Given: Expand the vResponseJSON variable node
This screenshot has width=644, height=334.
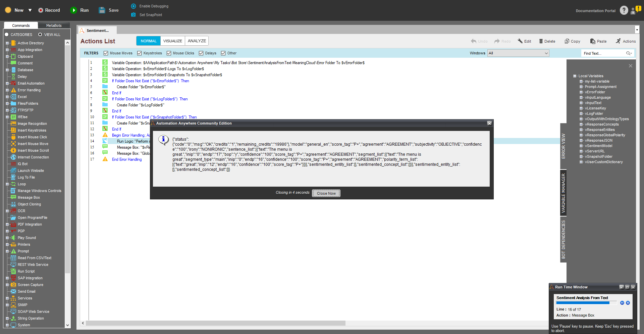Looking at the screenshot, I should [581, 140].
